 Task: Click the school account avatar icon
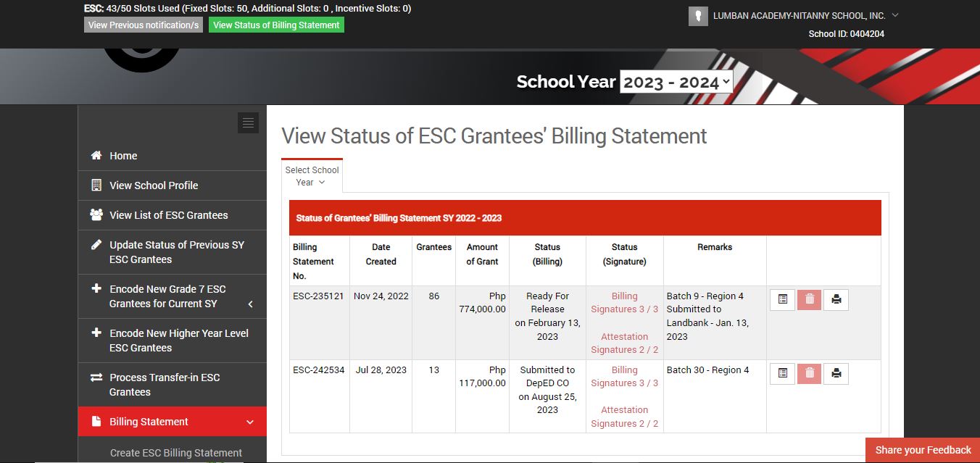698,16
